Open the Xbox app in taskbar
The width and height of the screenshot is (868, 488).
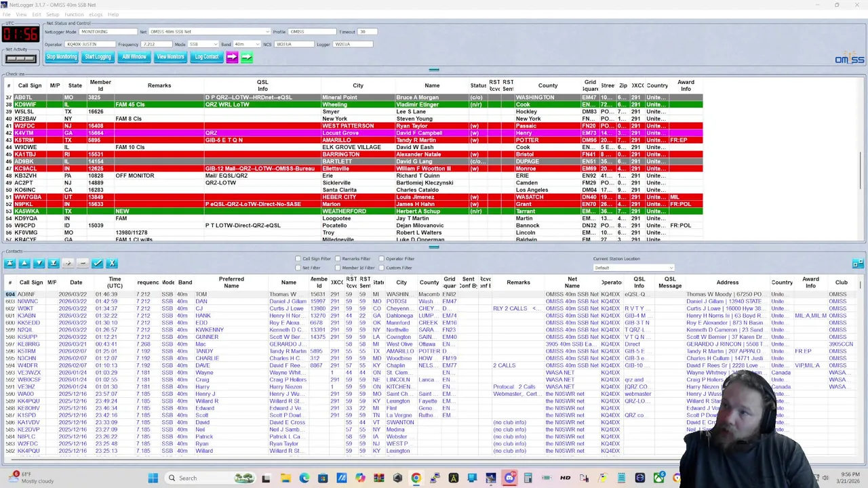pos(659,478)
